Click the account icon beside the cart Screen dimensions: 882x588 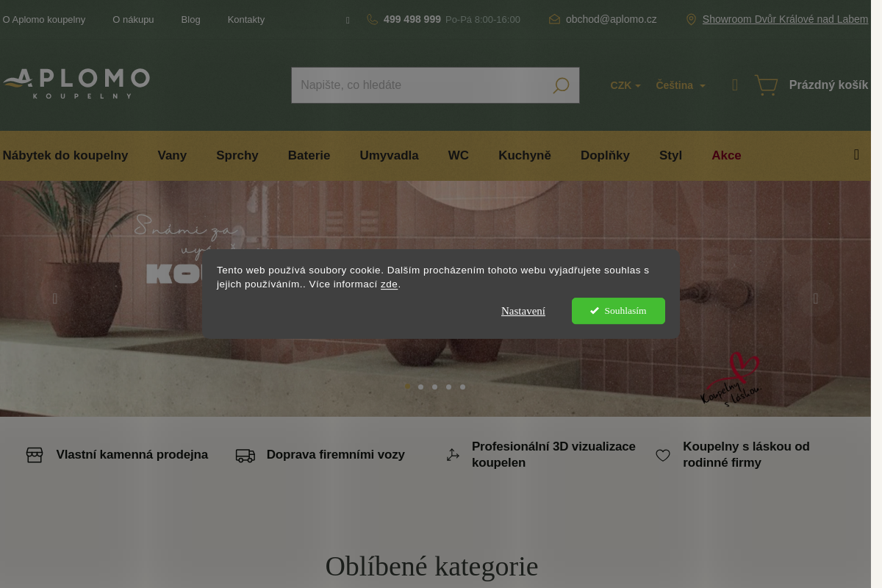pos(734,85)
